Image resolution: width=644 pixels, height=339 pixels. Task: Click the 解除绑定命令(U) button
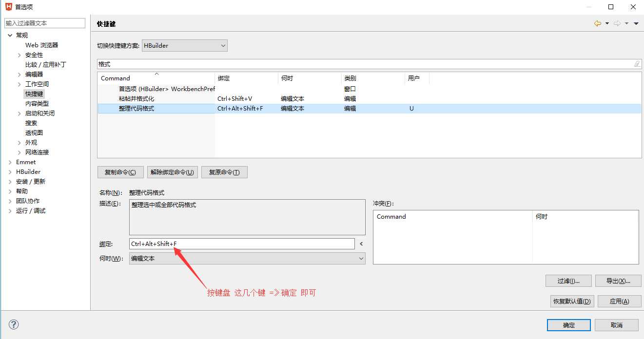[172, 172]
